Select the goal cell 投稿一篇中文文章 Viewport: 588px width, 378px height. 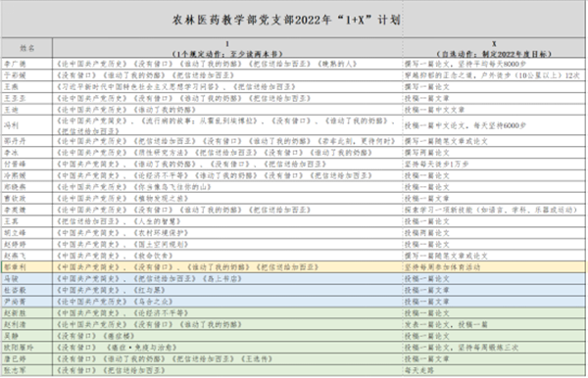[494, 110]
